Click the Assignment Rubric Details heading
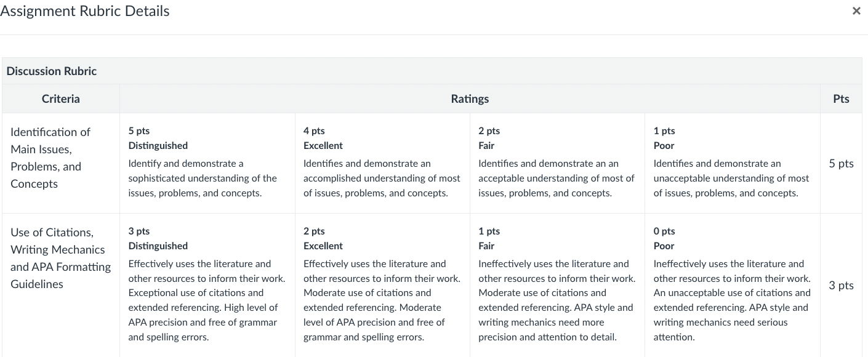Screen dimensions: 868x357 coord(85,11)
